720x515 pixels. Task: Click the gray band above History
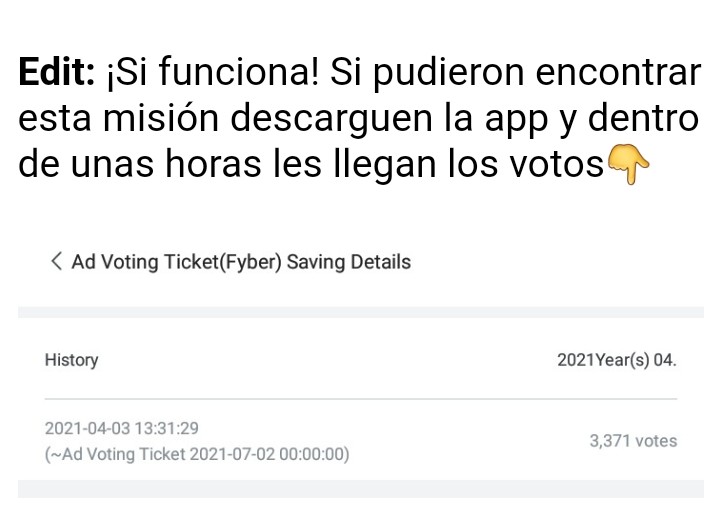360,313
